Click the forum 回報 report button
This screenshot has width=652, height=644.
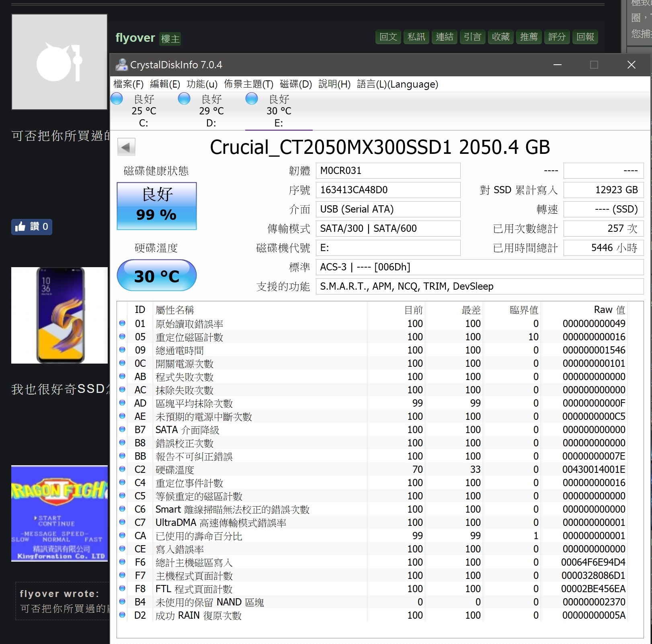[x=585, y=37]
